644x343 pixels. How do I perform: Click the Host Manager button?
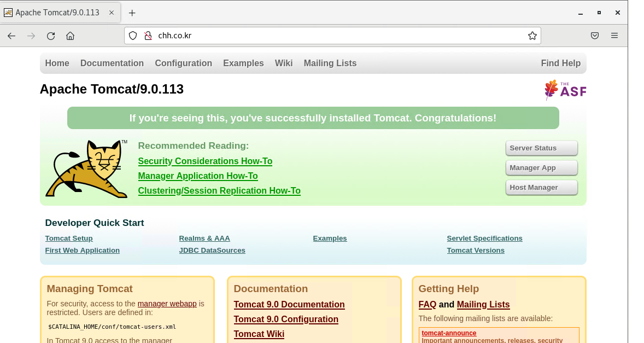click(x=542, y=187)
